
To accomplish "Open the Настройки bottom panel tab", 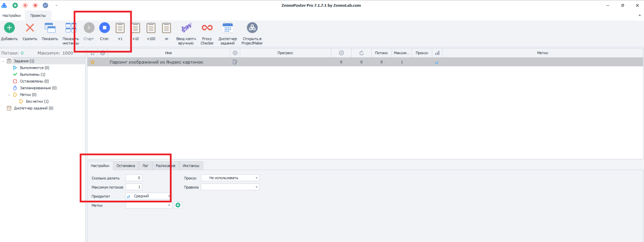I will [100, 166].
